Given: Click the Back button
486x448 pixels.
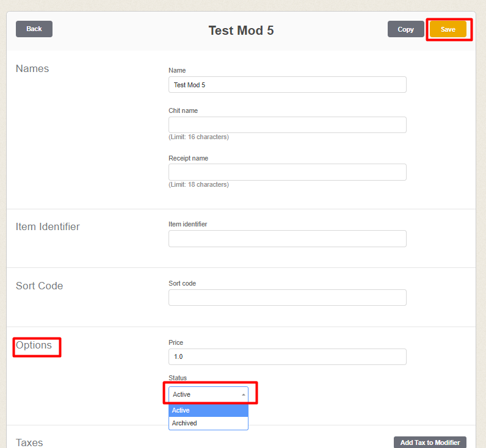Looking at the screenshot, I should click(34, 29).
